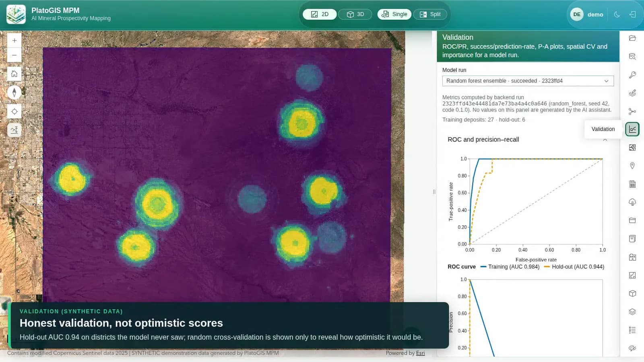Screen dimensions: 644x362
Task: Open the legend list icon panel
Action: [x=632, y=330]
